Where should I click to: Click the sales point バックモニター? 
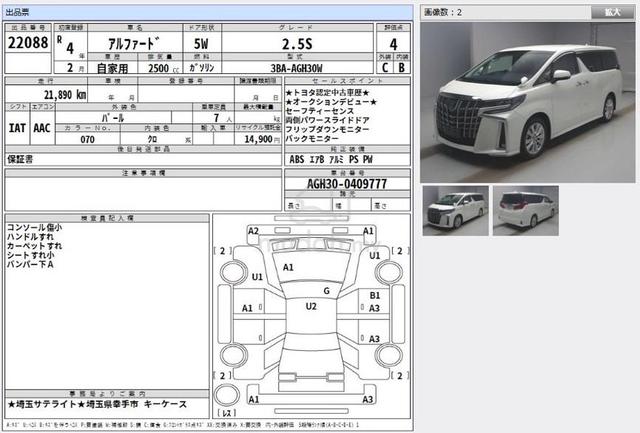[x=312, y=139]
